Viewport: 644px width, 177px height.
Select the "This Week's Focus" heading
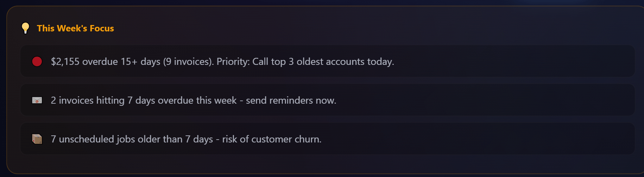click(x=75, y=28)
